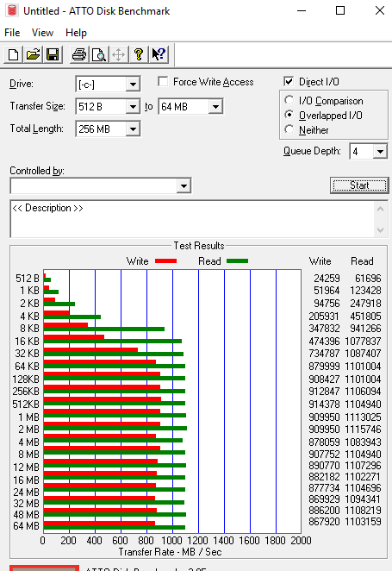Click the read value 1115746
The height and width of the screenshot is (571, 392).
(363, 430)
